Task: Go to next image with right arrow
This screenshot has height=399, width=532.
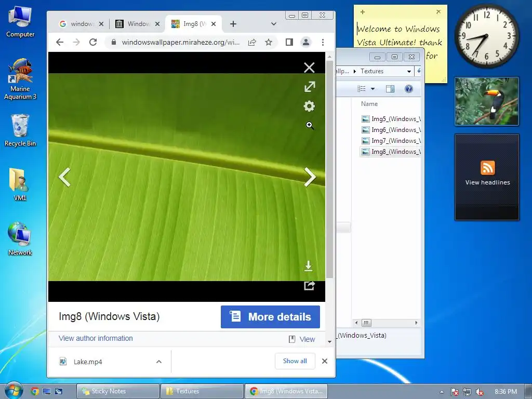Action: [310, 177]
